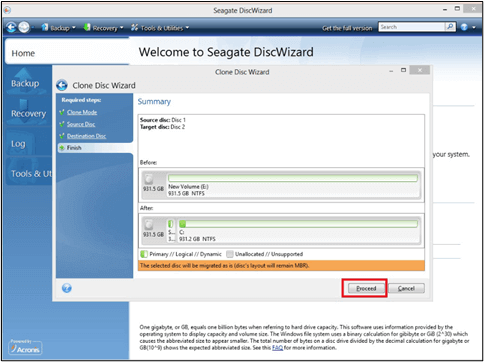Open the Tools & Utilities menu

point(160,28)
